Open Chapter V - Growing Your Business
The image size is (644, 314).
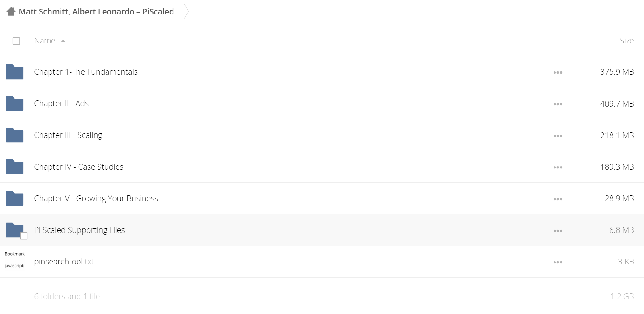pyautogui.click(x=96, y=198)
